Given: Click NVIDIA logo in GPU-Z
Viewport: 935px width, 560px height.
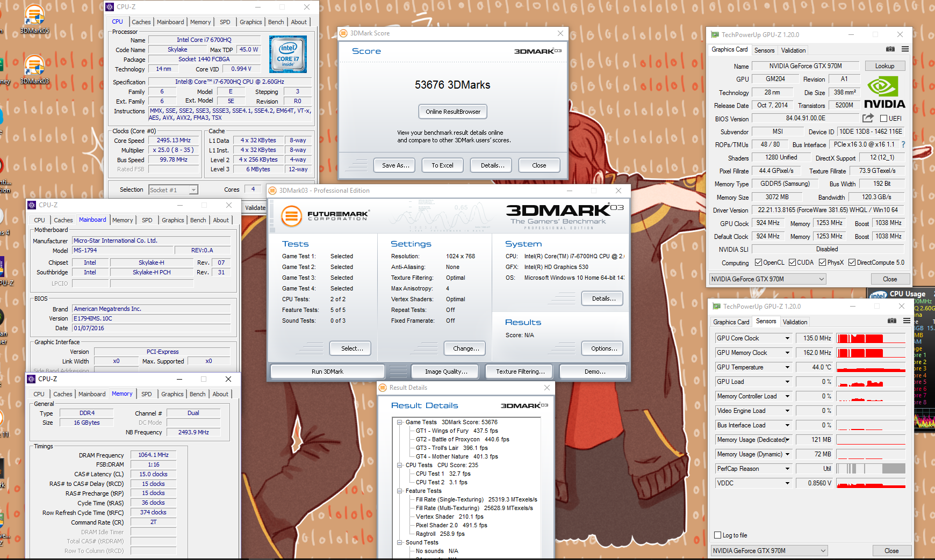Looking at the screenshot, I should point(884,92).
